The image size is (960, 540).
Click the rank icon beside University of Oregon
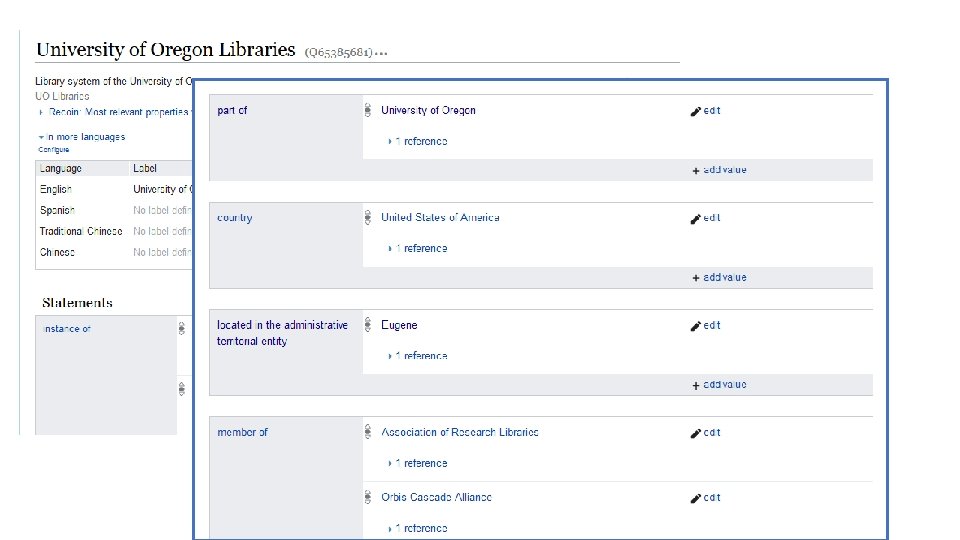click(x=367, y=110)
